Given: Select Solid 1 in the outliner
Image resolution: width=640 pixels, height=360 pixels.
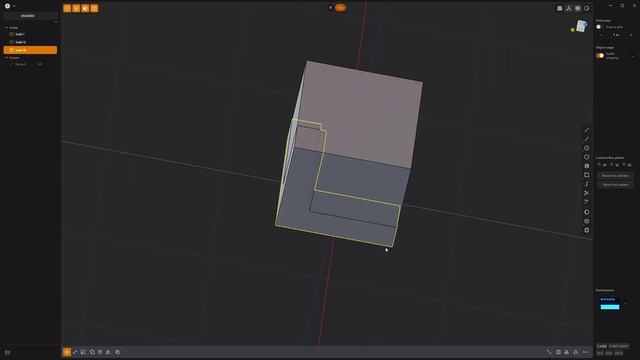Looking at the screenshot, I should tap(30, 34).
